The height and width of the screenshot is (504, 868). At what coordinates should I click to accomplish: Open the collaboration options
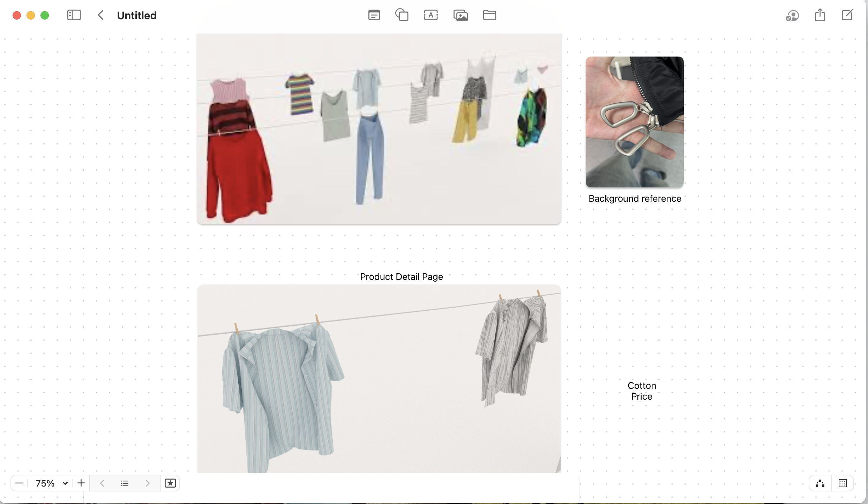point(792,16)
